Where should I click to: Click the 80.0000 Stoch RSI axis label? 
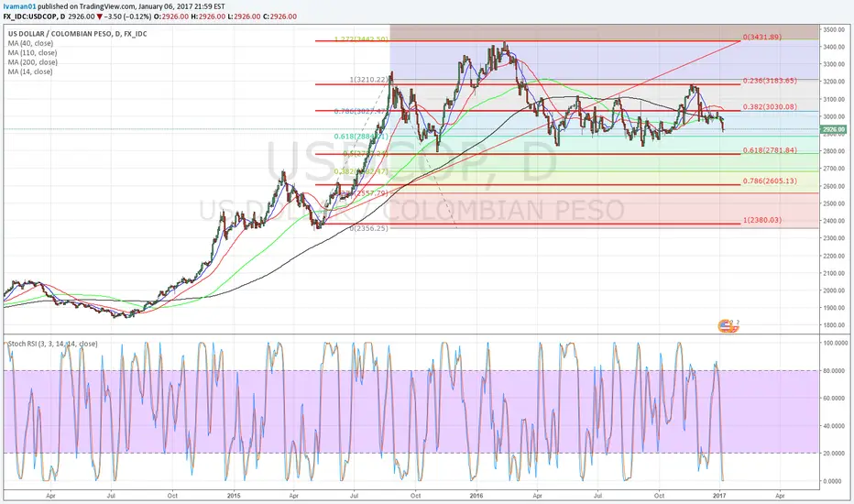point(835,370)
